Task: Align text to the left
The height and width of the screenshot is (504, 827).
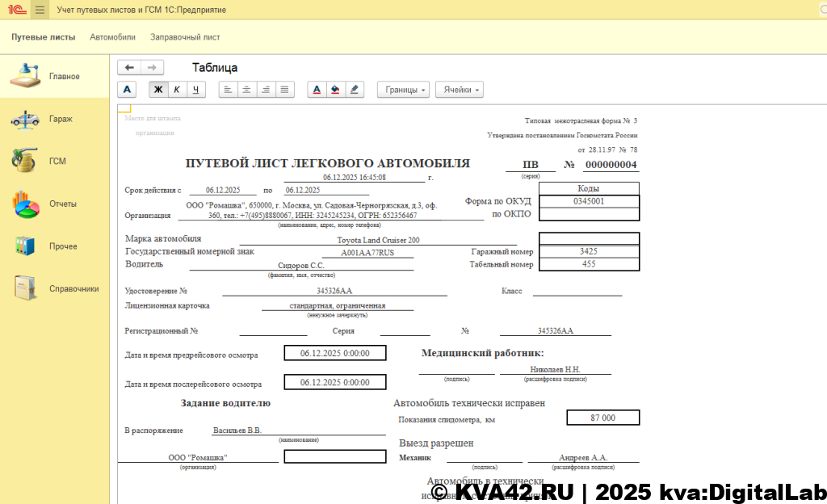Action: coord(229,90)
